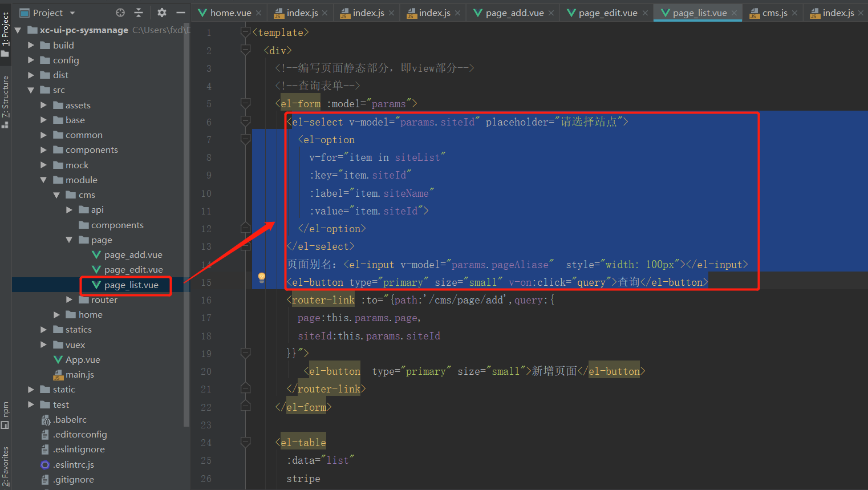Viewport: 868px width, 490px height.
Task: Click the 'query' handler text on line 15
Action: pyautogui.click(x=591, y=282)
